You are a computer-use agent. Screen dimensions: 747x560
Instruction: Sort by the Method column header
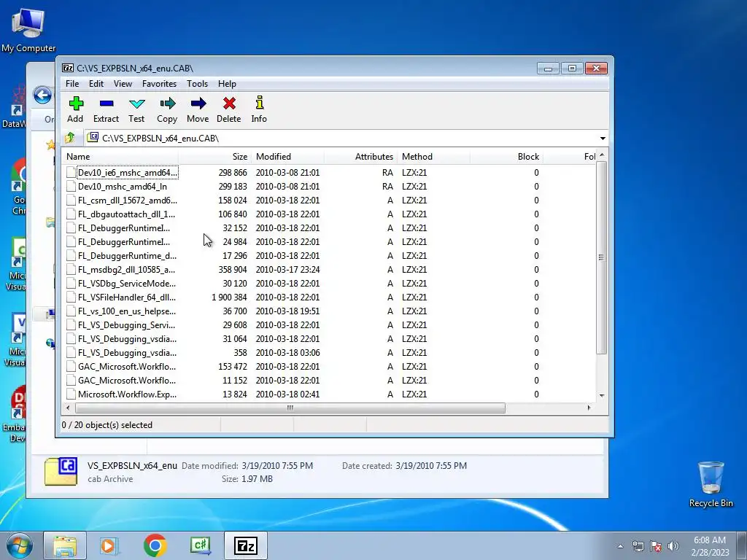pyautogui.click(x=433, y=157)
